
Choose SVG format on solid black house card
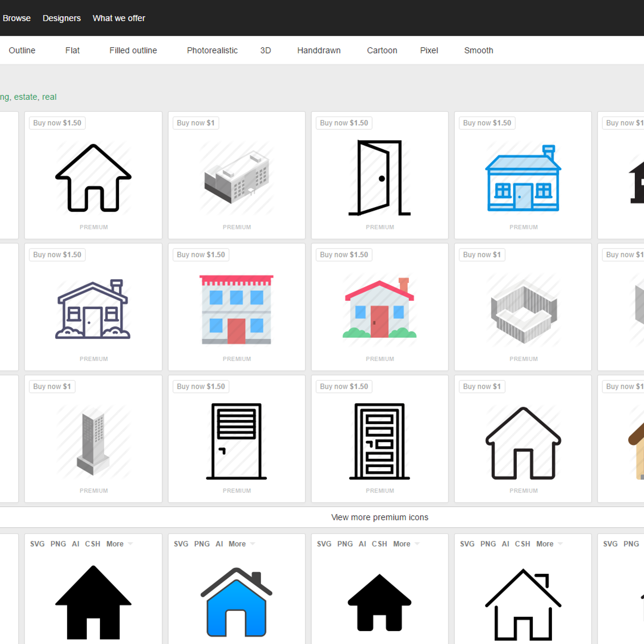tap(37, 544)
